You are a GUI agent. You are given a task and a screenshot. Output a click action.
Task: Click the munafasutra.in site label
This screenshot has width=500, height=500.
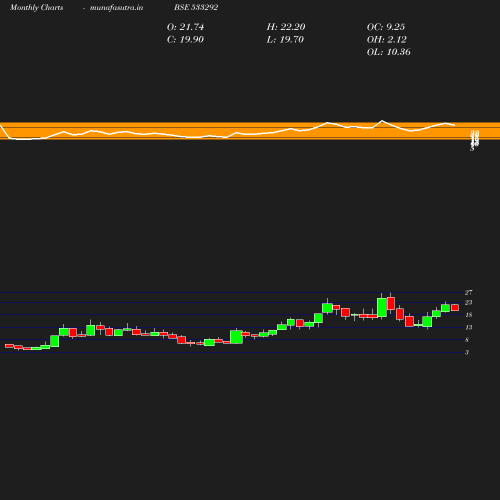(x=116, y=8)
